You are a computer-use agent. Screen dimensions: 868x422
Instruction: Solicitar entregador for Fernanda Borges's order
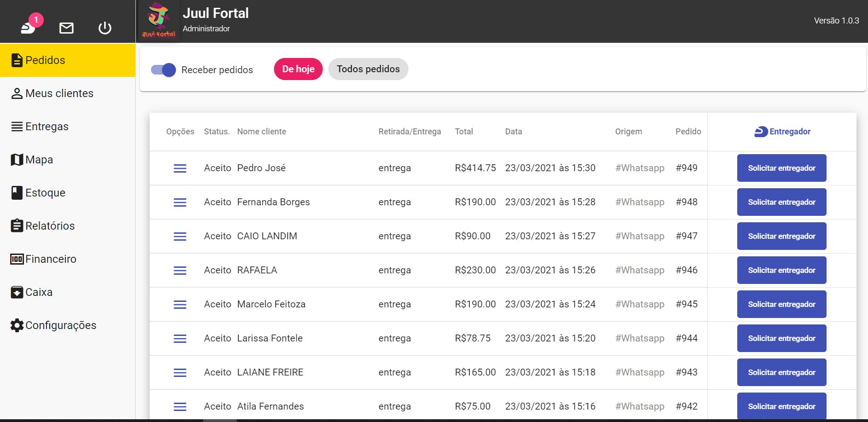781,202
